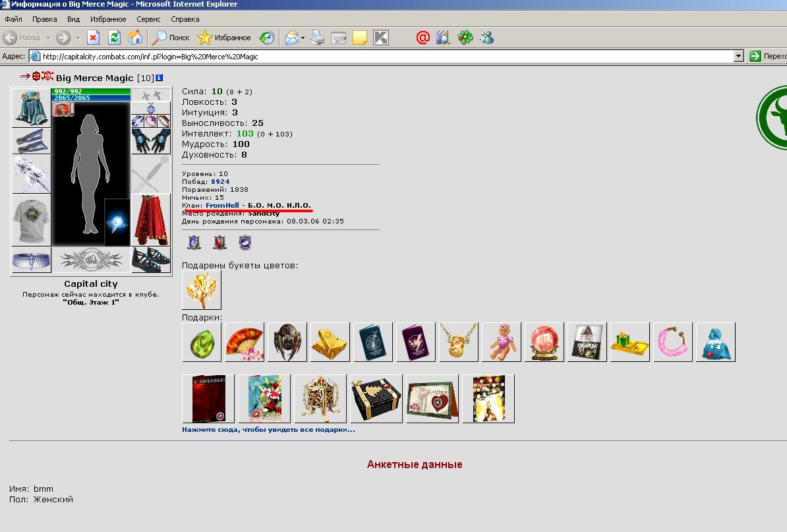The width and height of the screenshot is (787, 532).
Task: Click the earrings equipment slot
Action: click(x=151, y=95)
